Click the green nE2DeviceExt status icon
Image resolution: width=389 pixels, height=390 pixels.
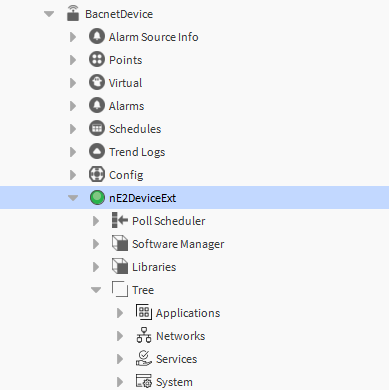pyautogui.click(x=97, y=197)
